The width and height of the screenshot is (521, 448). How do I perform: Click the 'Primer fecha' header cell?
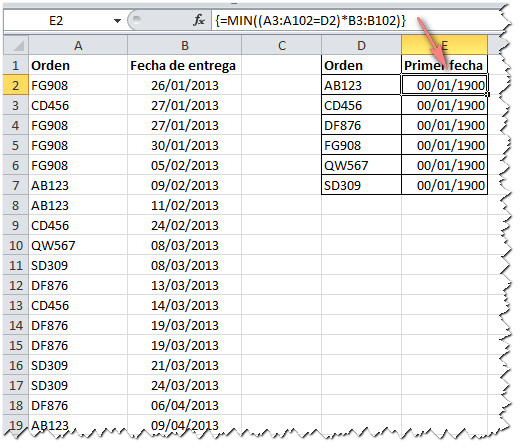coord(444,65)
